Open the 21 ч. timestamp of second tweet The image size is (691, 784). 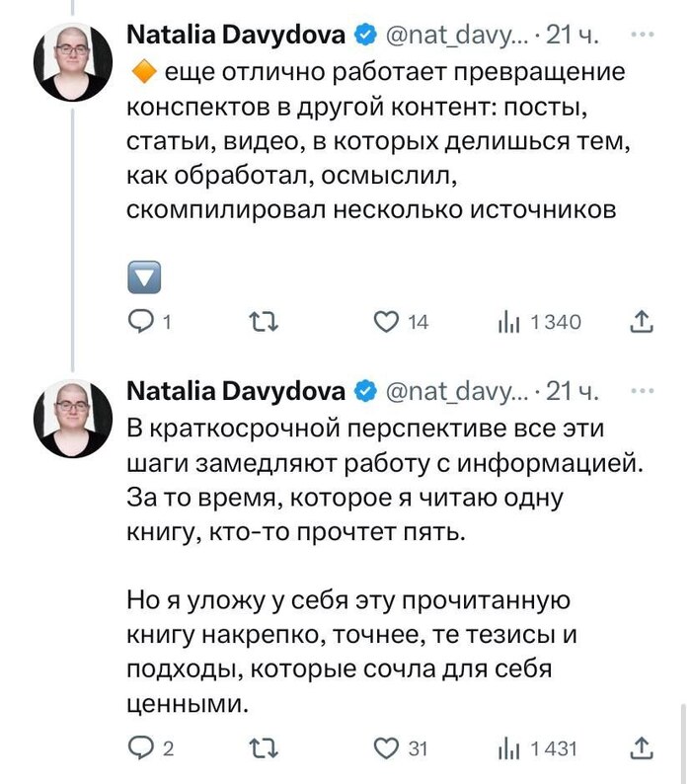coord(573,391)
